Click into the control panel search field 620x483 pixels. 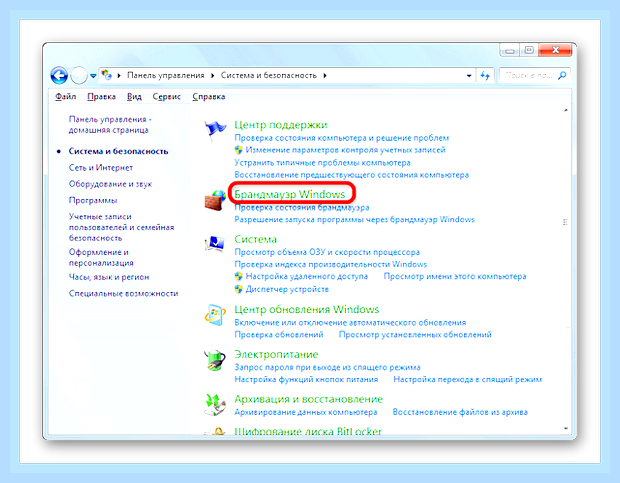528,75
